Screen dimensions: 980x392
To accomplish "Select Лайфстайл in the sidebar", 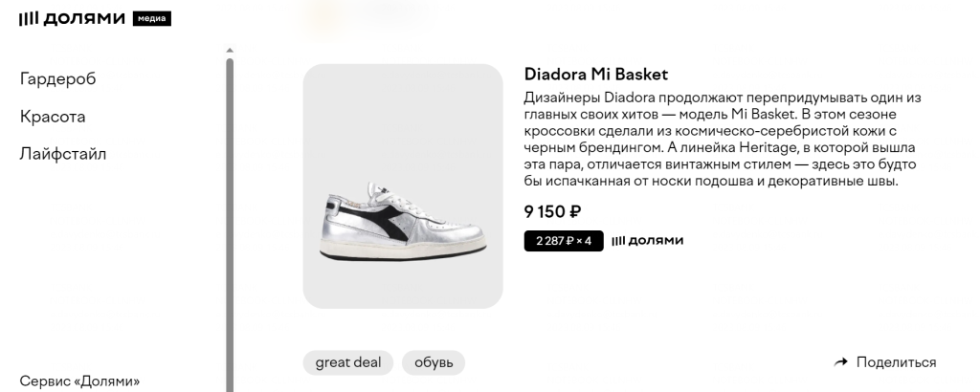I will 62,154.
